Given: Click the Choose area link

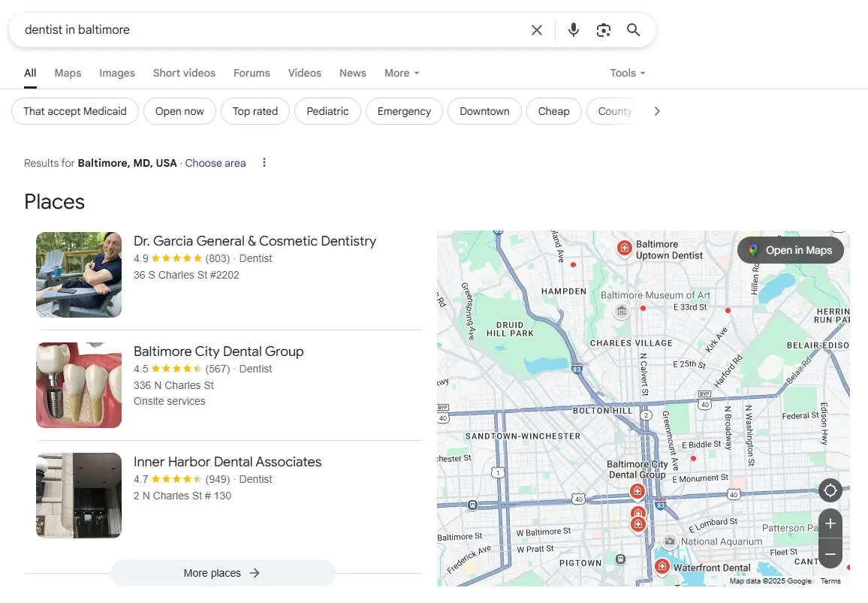Looking at the screenshot, I should pos(215,163).
